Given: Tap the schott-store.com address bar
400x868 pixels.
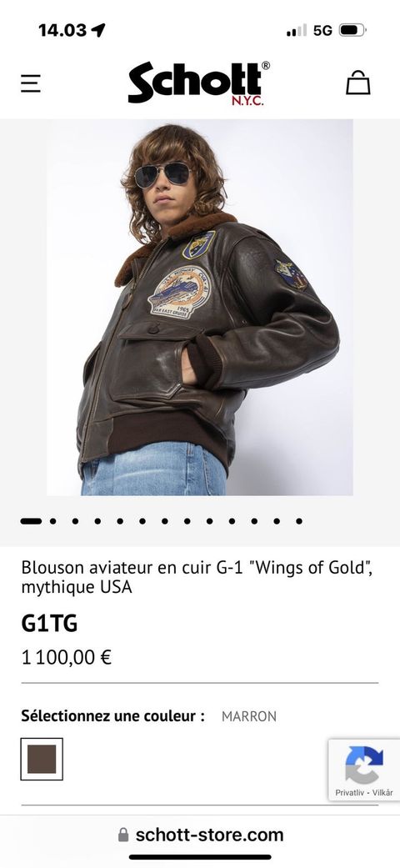Looking at the screenshot, I should [200, 835].
